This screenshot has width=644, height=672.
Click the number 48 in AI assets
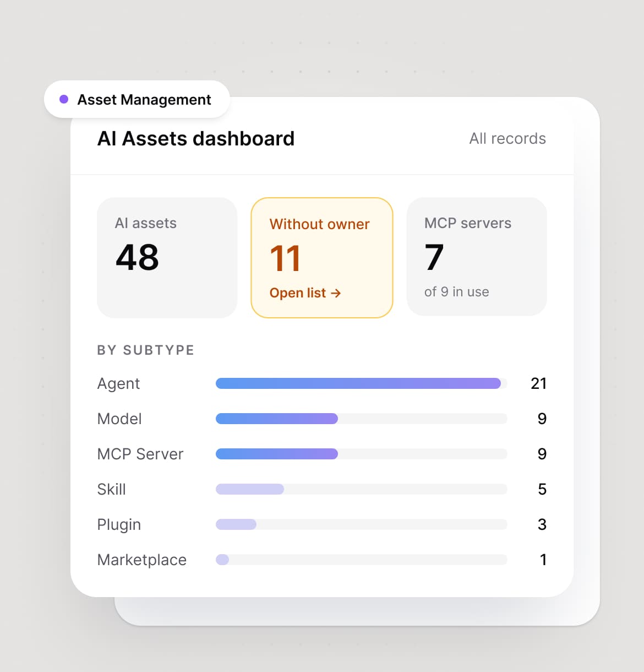(x=138, y=257)
